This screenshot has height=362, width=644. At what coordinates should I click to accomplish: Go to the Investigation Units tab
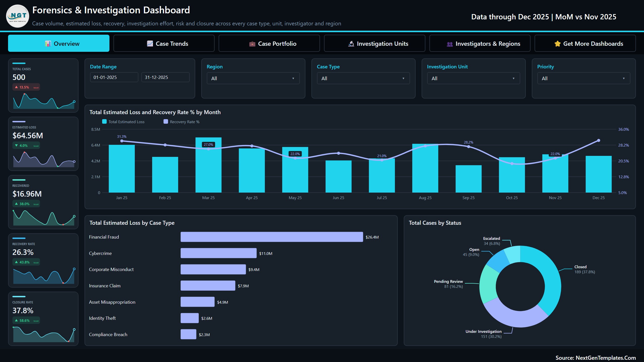click(x=375, y=43)
